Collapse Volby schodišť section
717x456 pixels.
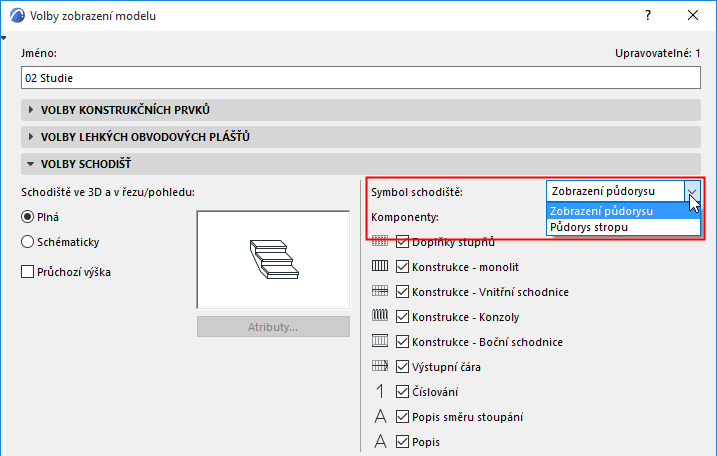point(361,164)
